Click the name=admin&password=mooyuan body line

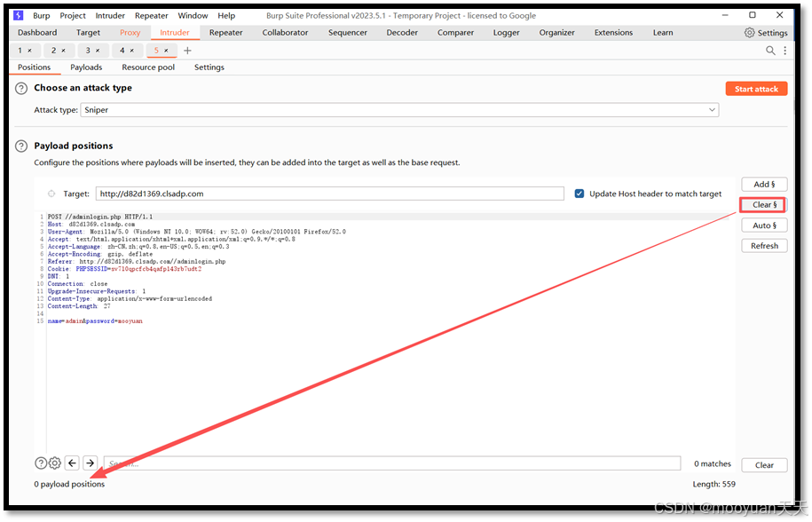pos(95,321)
